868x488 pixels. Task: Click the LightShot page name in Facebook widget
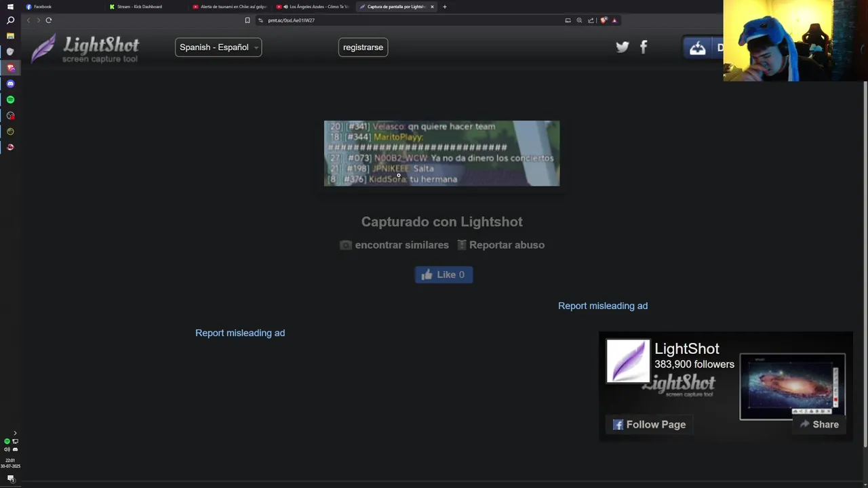[686, 348]
